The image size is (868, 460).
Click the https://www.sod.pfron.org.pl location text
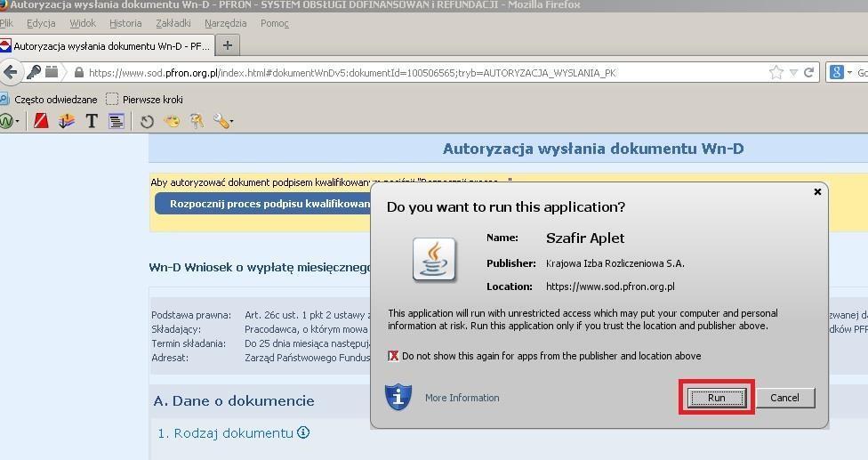click(610, 286)
